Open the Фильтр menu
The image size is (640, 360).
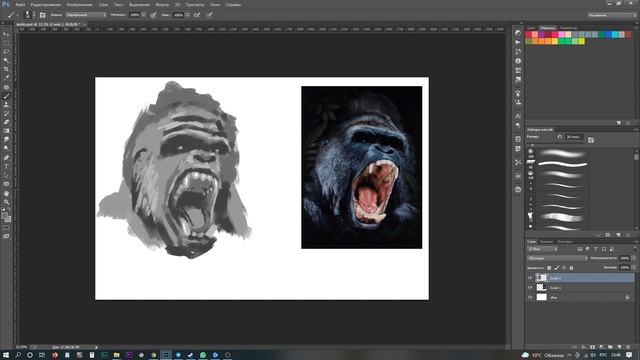162,5
